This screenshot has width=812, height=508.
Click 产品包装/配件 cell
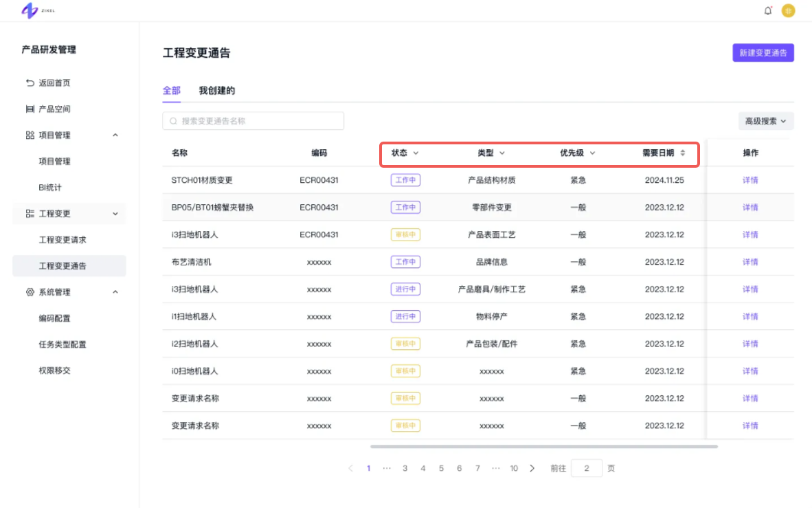[x=491, y=344]
